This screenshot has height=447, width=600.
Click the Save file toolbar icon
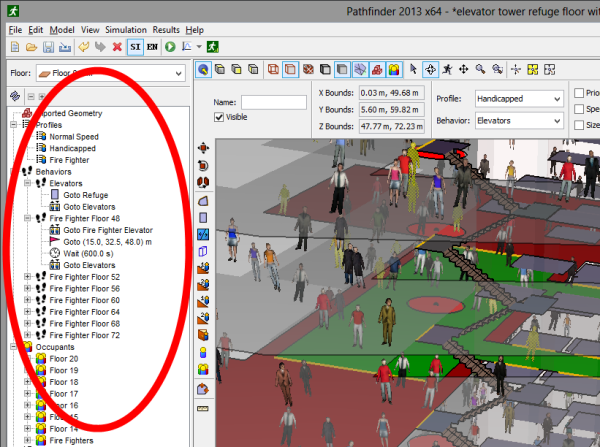pyautogui.click(x=48, y=47)
